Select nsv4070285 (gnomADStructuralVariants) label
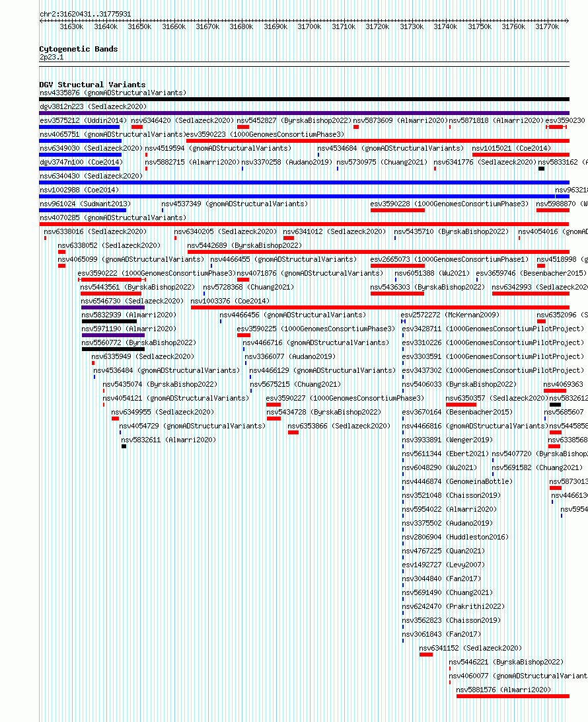Screen dimensions: 588x722 coord(113,218)
